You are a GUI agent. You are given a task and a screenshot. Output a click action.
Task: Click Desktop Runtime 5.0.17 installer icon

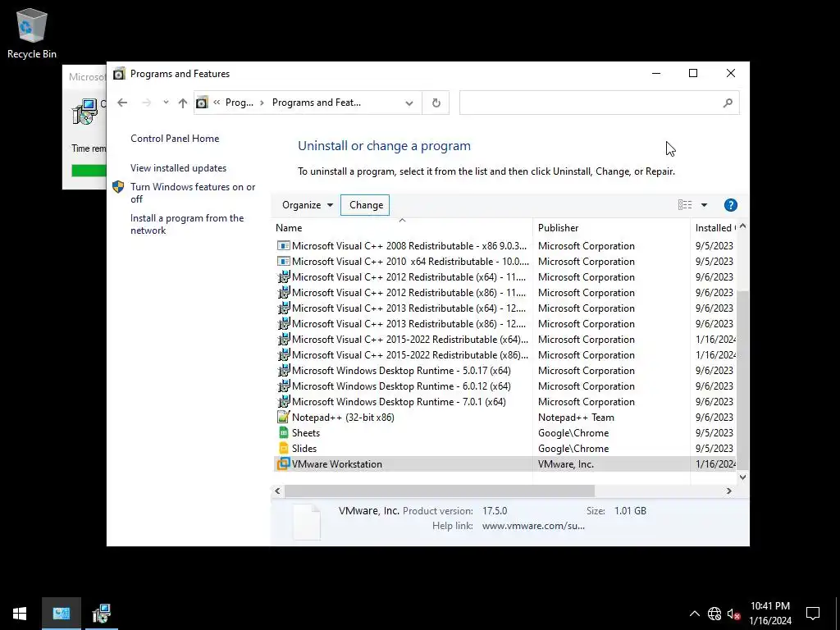click(x=283, y=371)
